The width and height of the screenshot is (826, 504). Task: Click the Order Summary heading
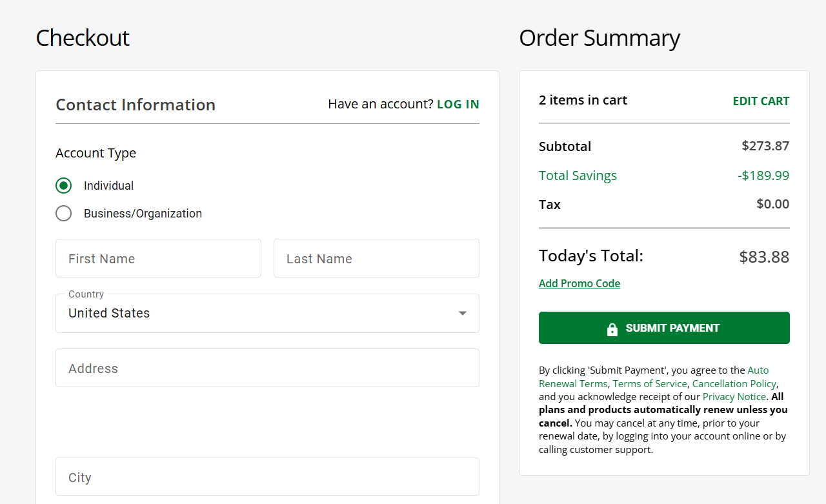(599, 38)
